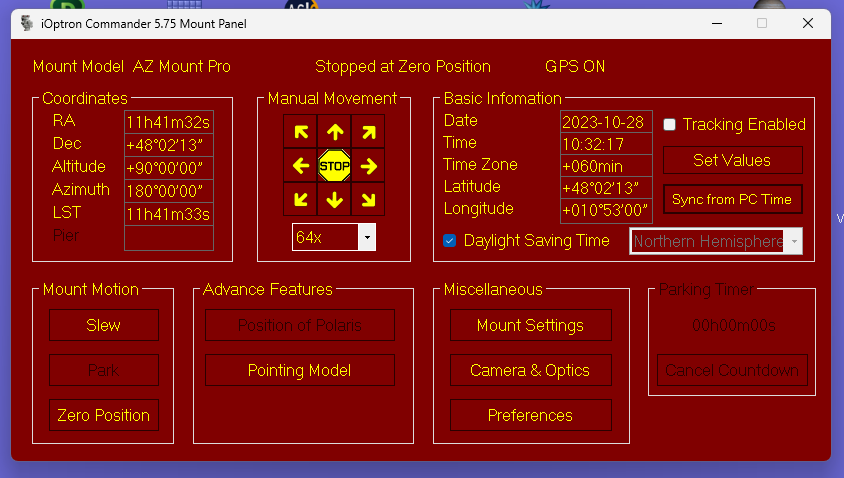Open Camera & Optics settings
This screenshot has width=844, height=478.
point(531,370)
